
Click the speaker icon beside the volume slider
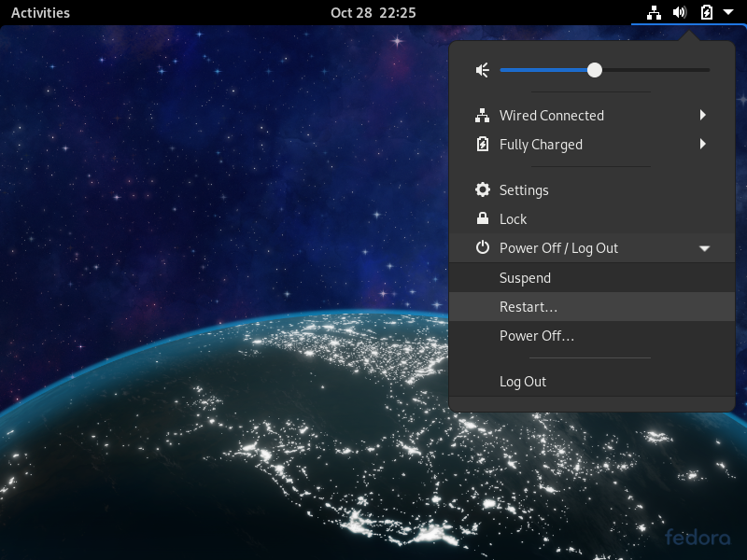pyautogui.click(x=482, y=70)
